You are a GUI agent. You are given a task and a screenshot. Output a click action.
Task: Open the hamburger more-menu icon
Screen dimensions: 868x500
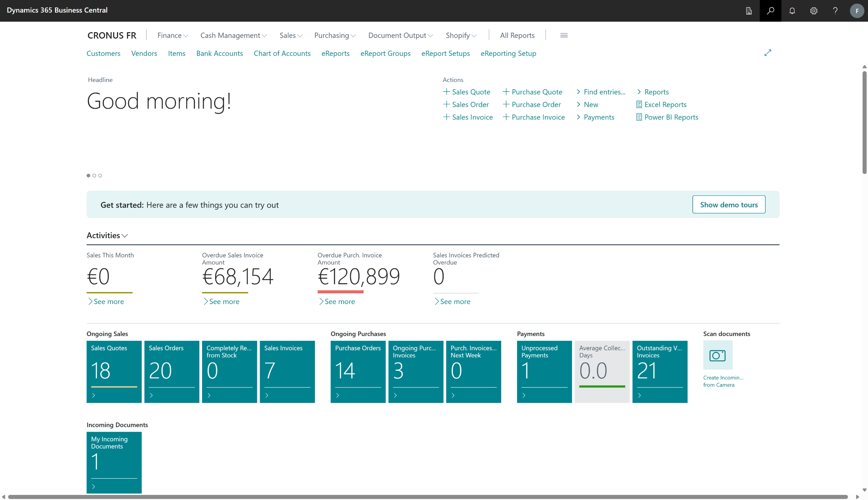pyautogui.click(x=564, y=35)
